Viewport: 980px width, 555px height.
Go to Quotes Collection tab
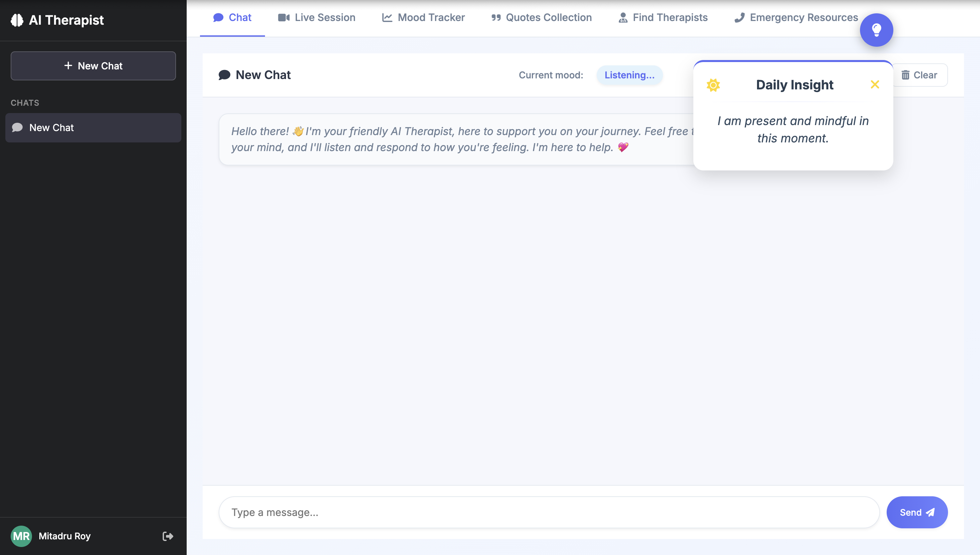click(541, 18)
